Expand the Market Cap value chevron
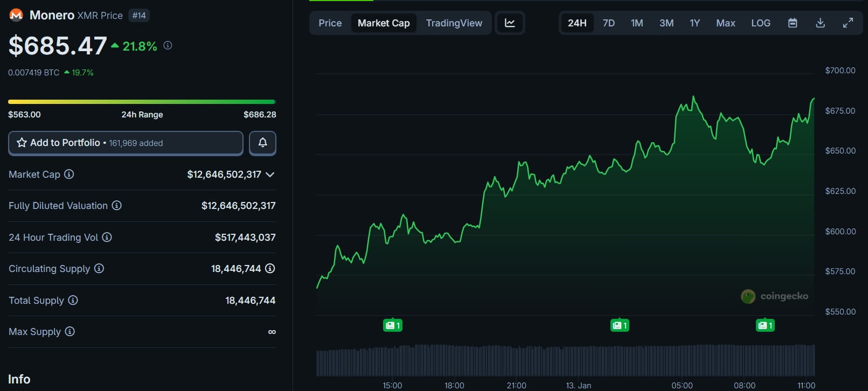 [270, 174]
